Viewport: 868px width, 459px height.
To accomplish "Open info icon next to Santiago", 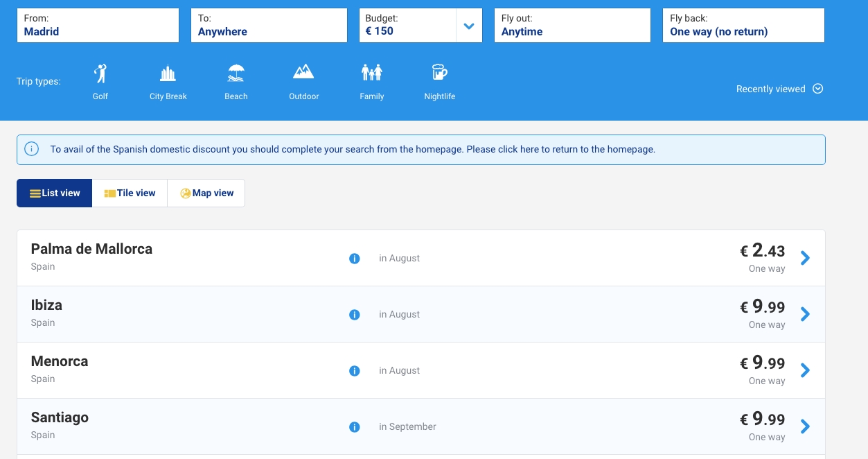I will [355, 427].
